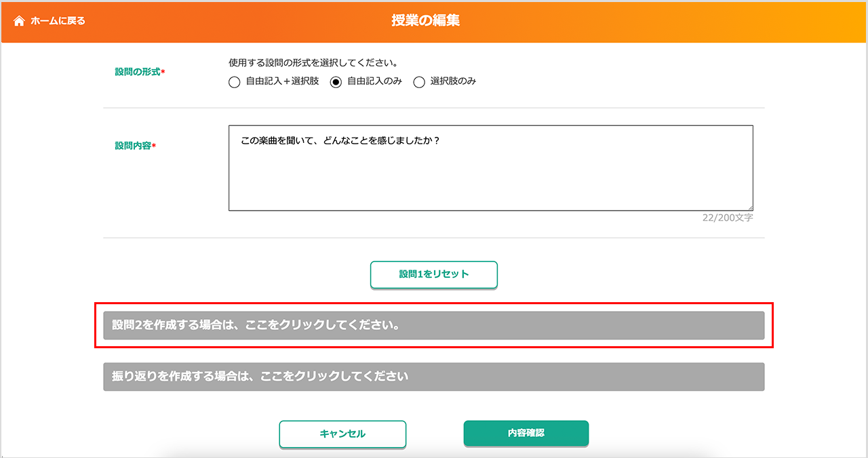Select the 自由記入＋選択肢 radio button
Image resolution: width=868 pixels, height=458 pixels.
tap(234, 81)
